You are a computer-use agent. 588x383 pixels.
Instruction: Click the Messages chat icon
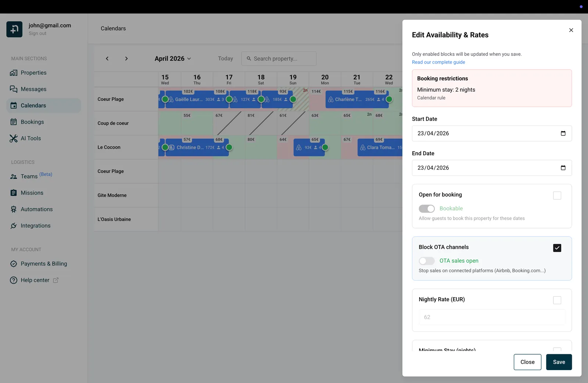(x=14, y=89)
